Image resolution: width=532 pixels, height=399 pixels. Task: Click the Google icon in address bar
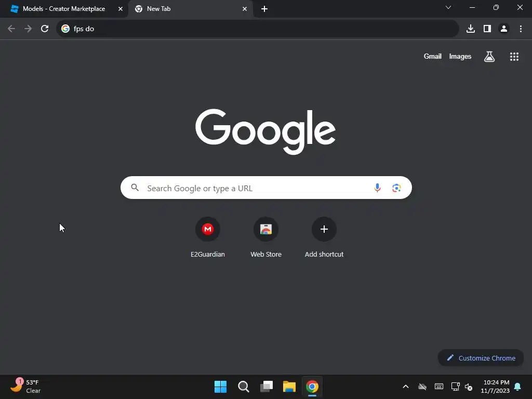65,29
